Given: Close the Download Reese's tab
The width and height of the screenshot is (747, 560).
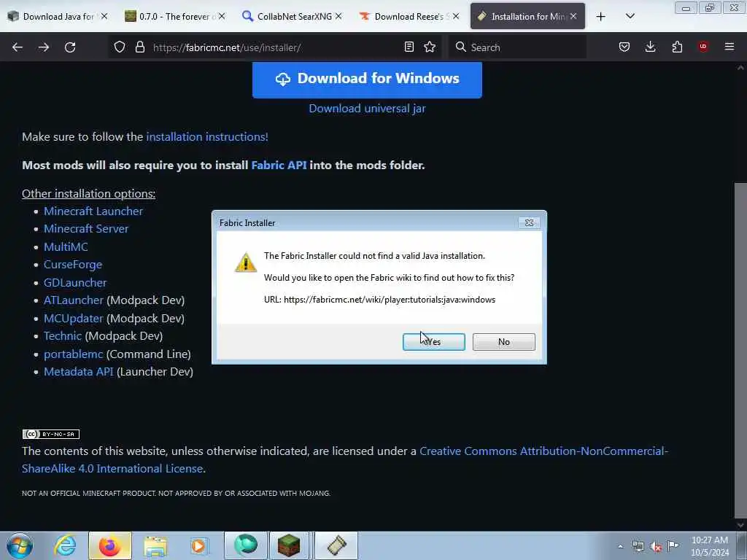Looking at the screenshot, I should pos(456,17).
